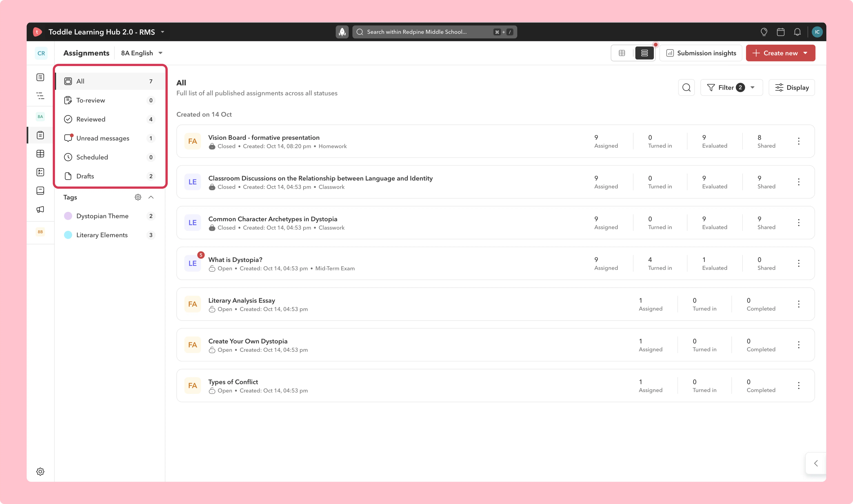Image resolution: width=853 pixels, height=504 pixels.
Task: Switch to the list view
Action: click(644, 53)
